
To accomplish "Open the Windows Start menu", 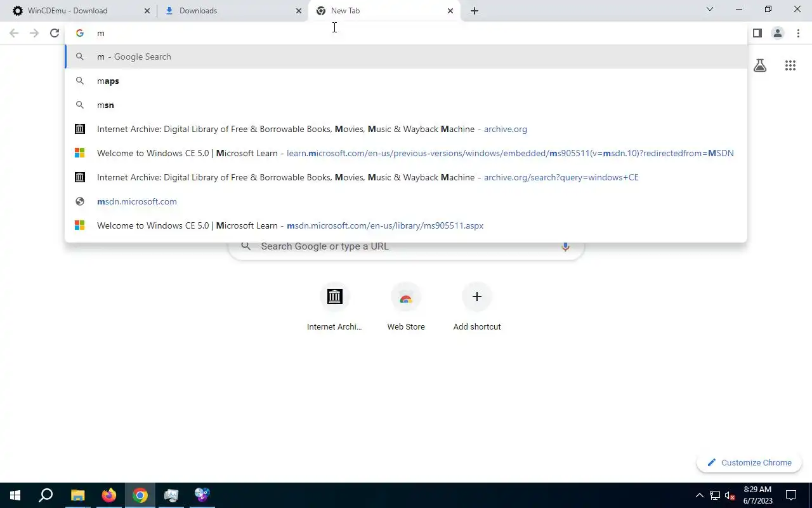I will [x=15, y=495].
